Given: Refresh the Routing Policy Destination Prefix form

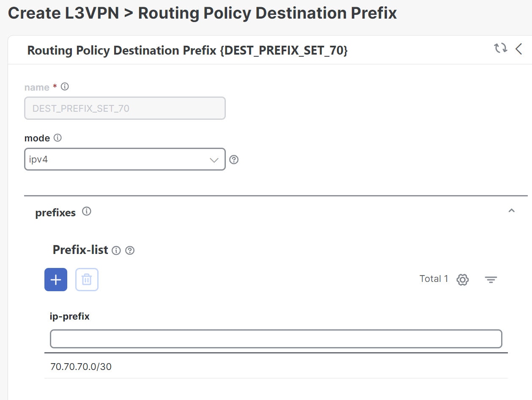Looking at the screenshot, I should [x=501, y=49].
